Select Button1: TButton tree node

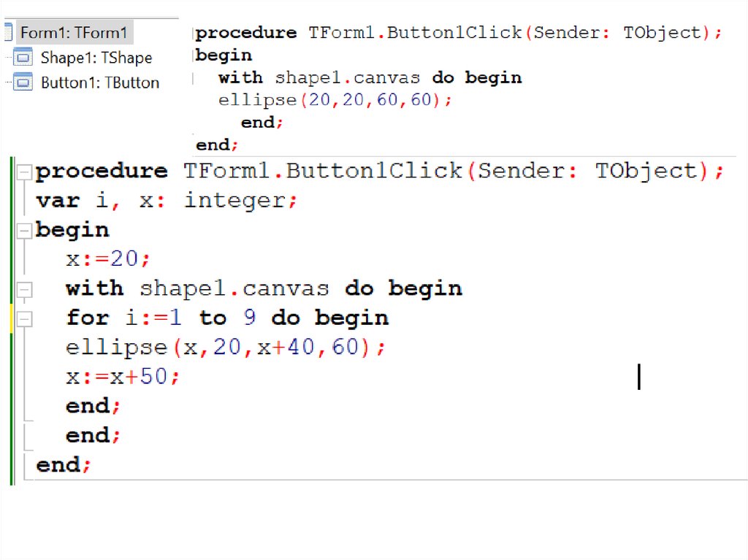click(99, 83)
